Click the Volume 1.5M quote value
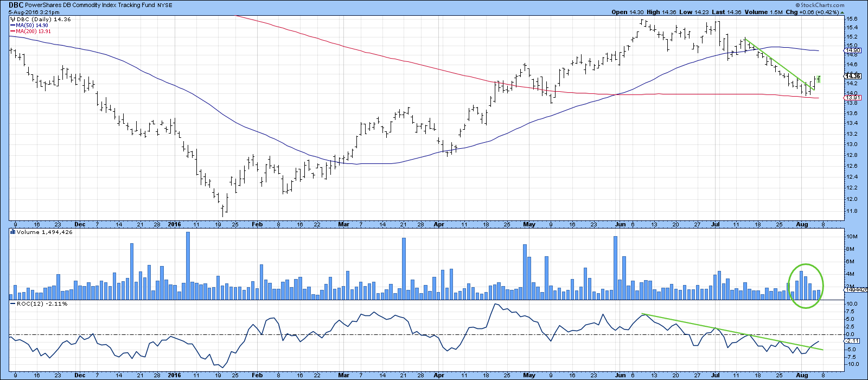868x380 pixels. (x=763, y=12)
